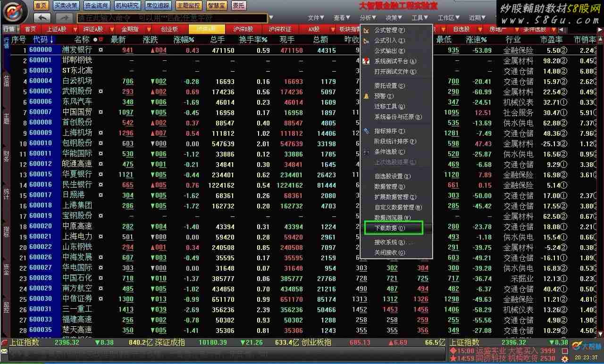Click the command input field
604x364 pixels.
(172, 18)
